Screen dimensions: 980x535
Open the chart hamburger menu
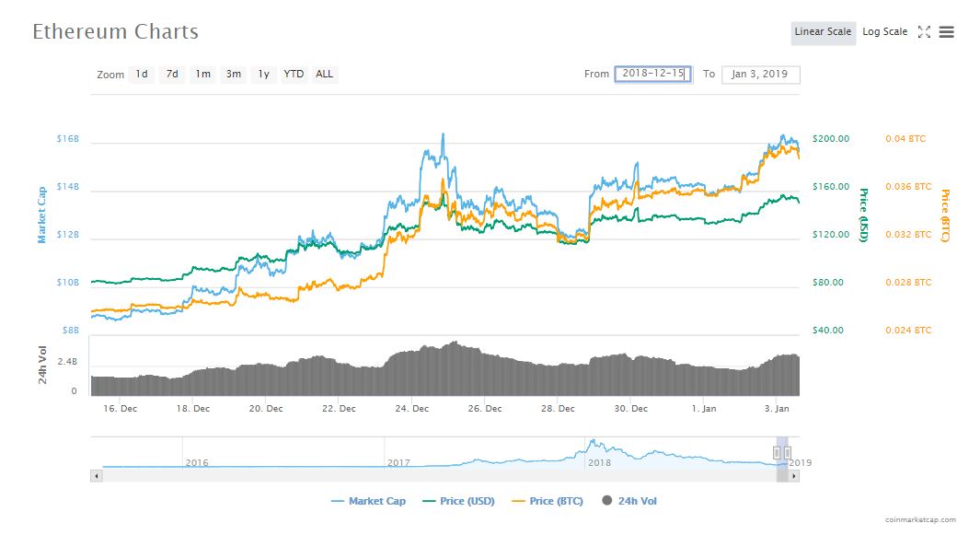tap(946, 32)
